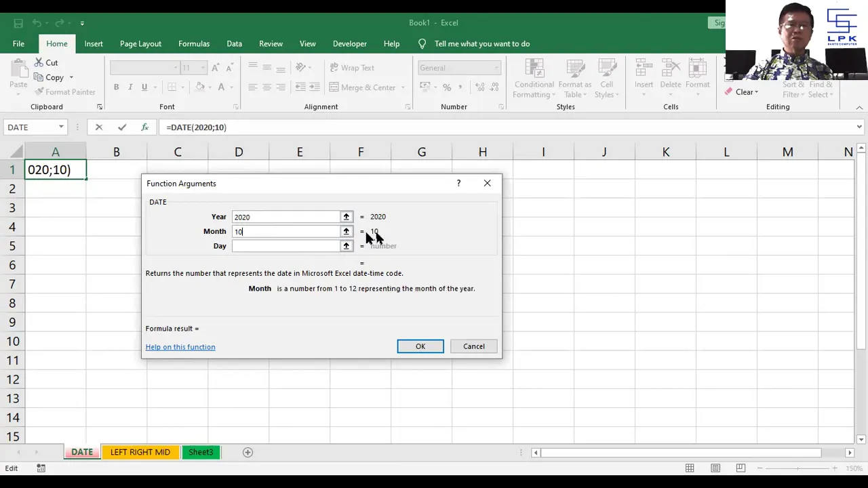Close the Function Arguments dialog
The image size is (868, 488).
487,183
